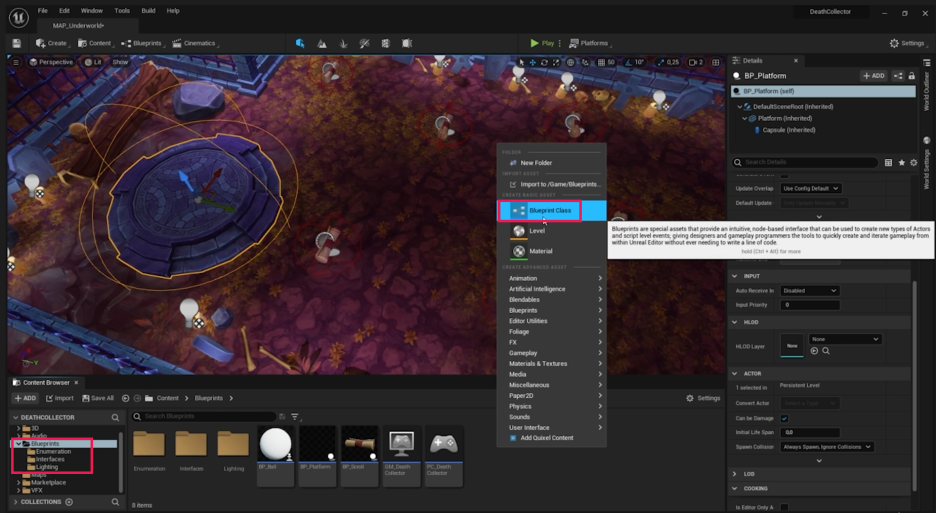Open HLOD Layer None dropdown

[845, 339]
